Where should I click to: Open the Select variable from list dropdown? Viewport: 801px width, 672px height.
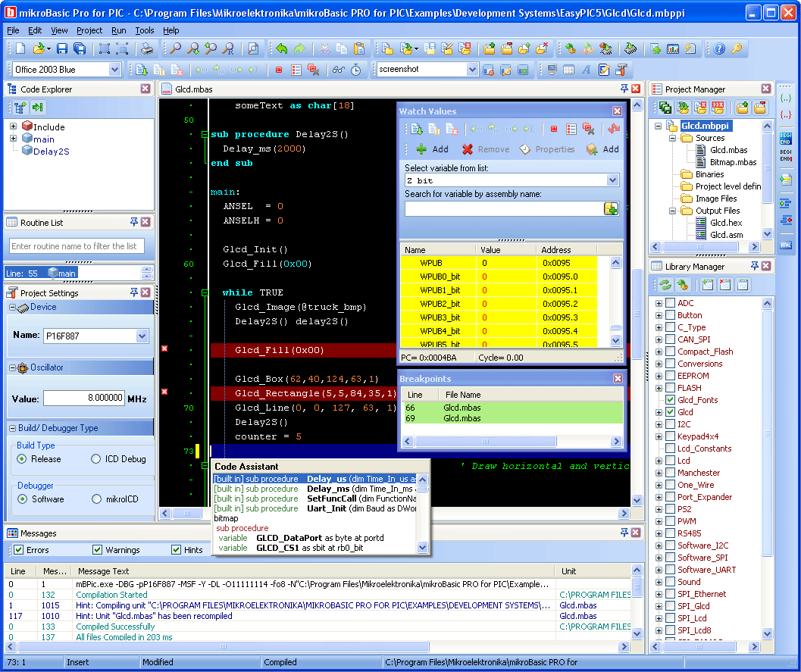pyautogui.click(x=612, y=180)
